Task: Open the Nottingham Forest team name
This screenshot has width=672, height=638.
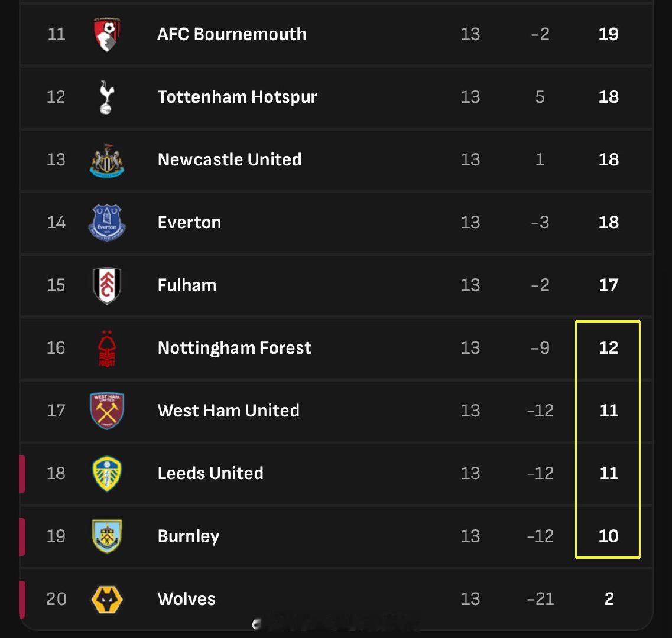Action: (234, 348)
